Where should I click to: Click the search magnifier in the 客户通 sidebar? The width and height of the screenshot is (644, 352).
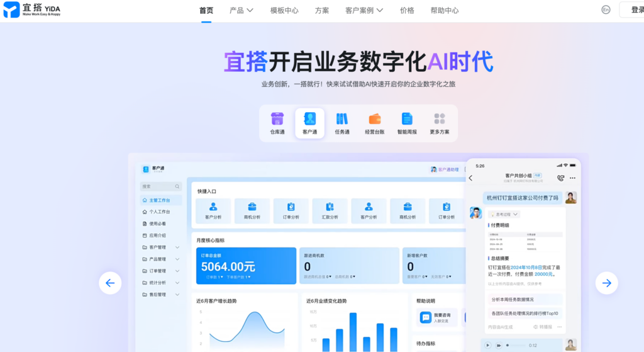coord(177,186)
